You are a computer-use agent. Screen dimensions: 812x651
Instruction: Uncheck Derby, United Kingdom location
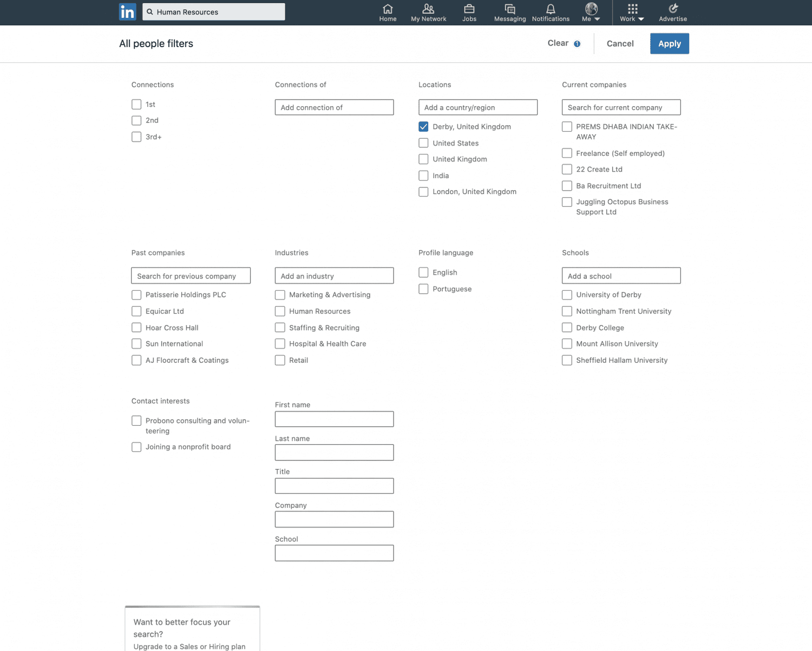pos(423,127)
